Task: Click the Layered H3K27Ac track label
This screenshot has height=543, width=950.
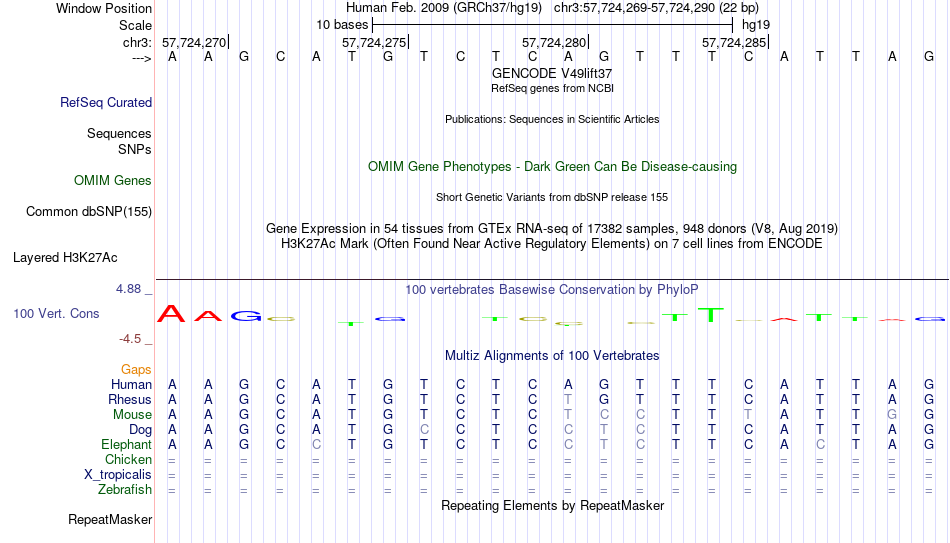Action: 65,258
